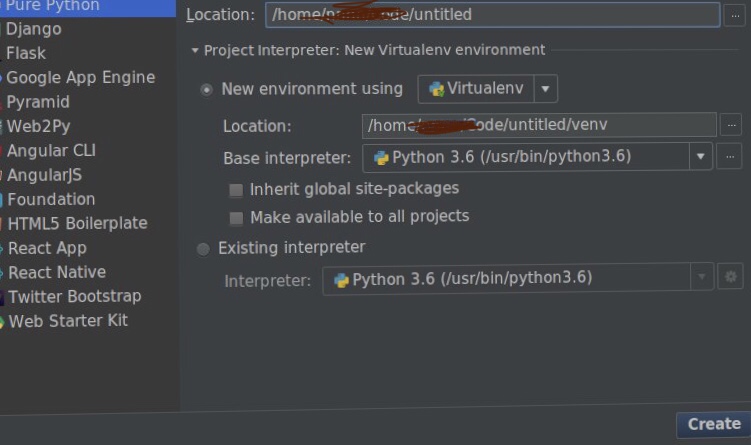Choose Existing interpreter radio button
Viewport: 751px width, 445px height.
click(x=203, y=249)
